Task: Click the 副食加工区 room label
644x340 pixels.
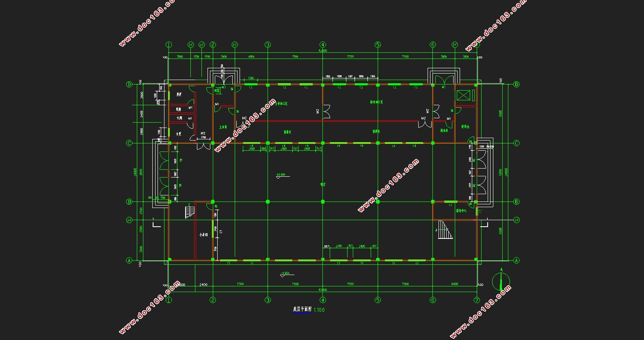Action: (376, 102)
